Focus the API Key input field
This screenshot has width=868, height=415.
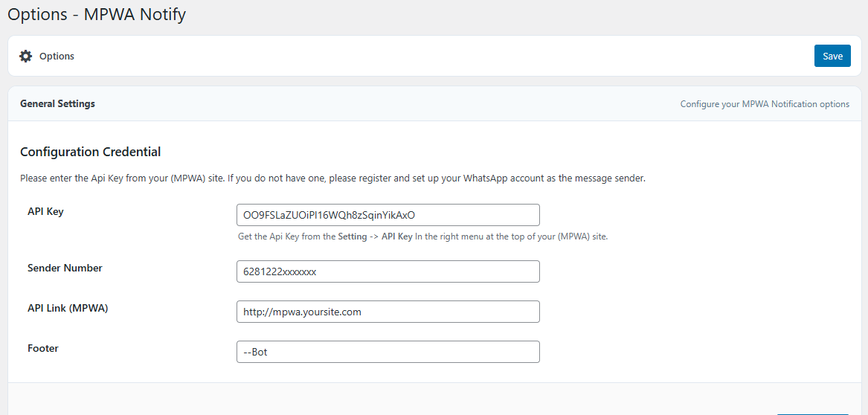[387, 215]
